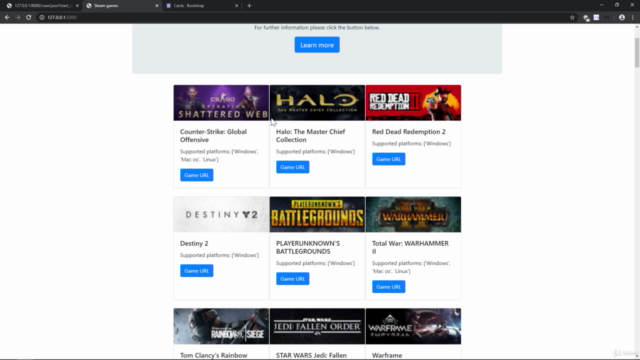
Task: Click the Warframe card title
Action: (387, 356)
